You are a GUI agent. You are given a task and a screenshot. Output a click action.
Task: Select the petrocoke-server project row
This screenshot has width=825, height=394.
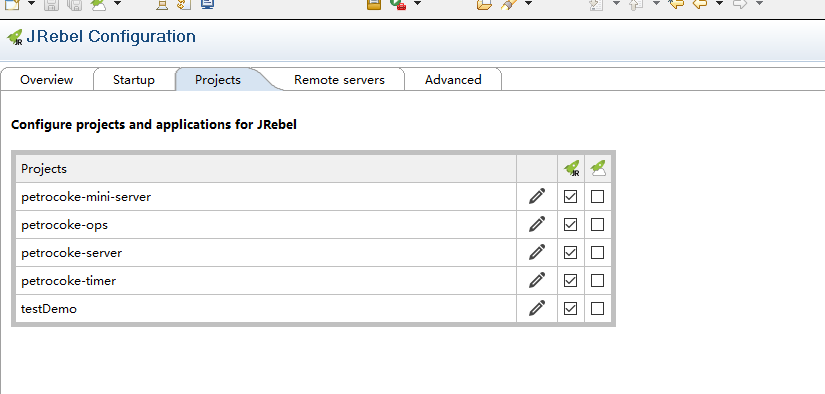point(266,252)
